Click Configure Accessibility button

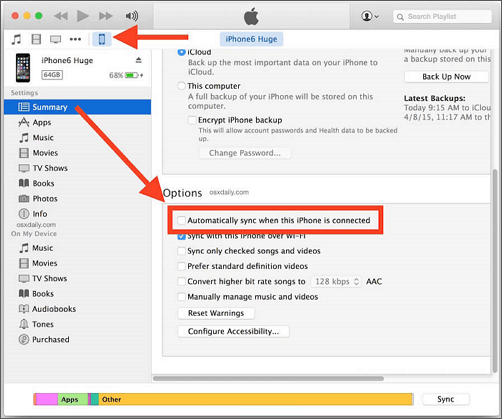click(x=233, y=331)
